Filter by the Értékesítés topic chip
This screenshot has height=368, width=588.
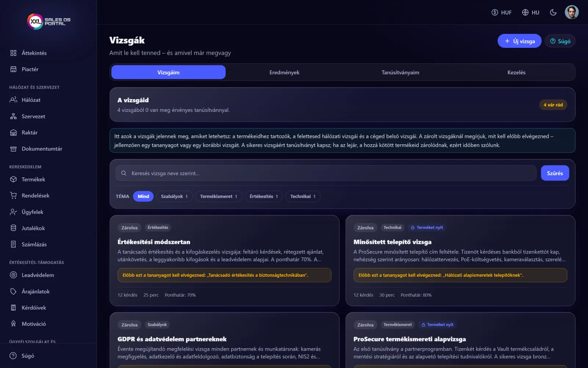click(264, 196)
